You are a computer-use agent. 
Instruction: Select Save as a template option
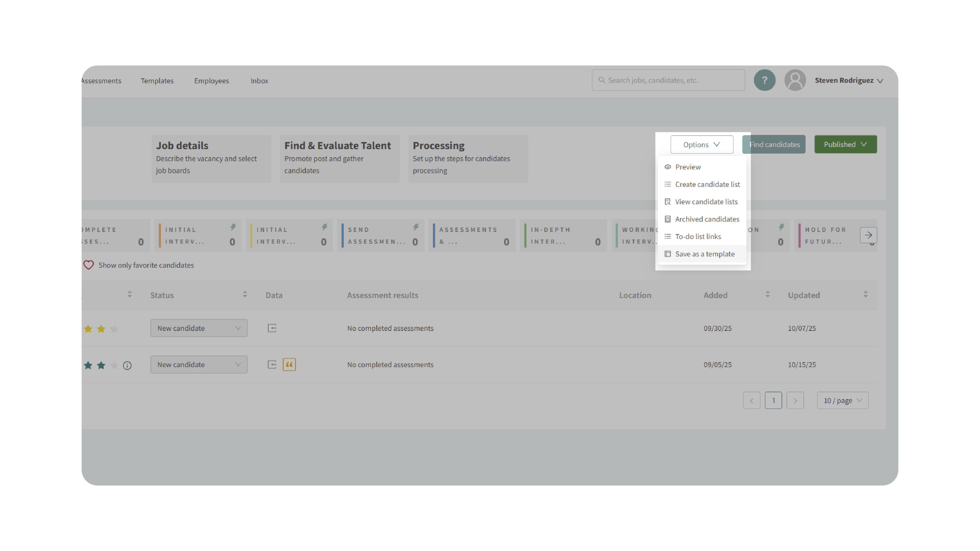[x=705, y=254]
